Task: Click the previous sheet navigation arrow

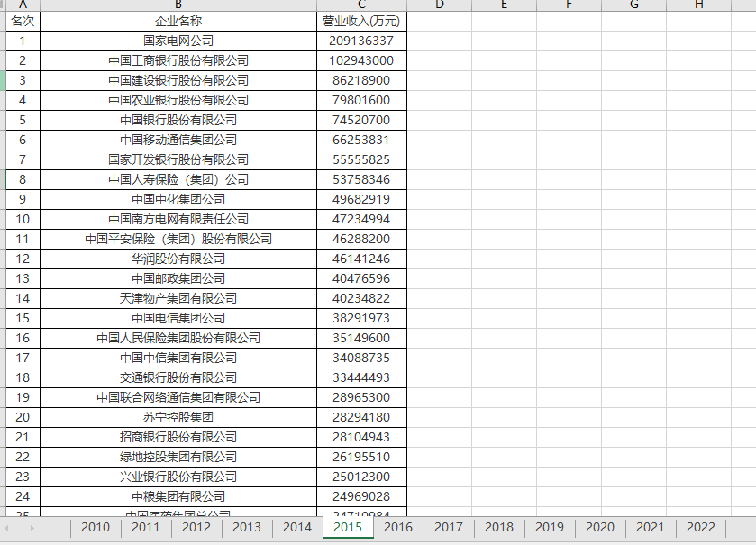Action: click(x=7, y=528)
